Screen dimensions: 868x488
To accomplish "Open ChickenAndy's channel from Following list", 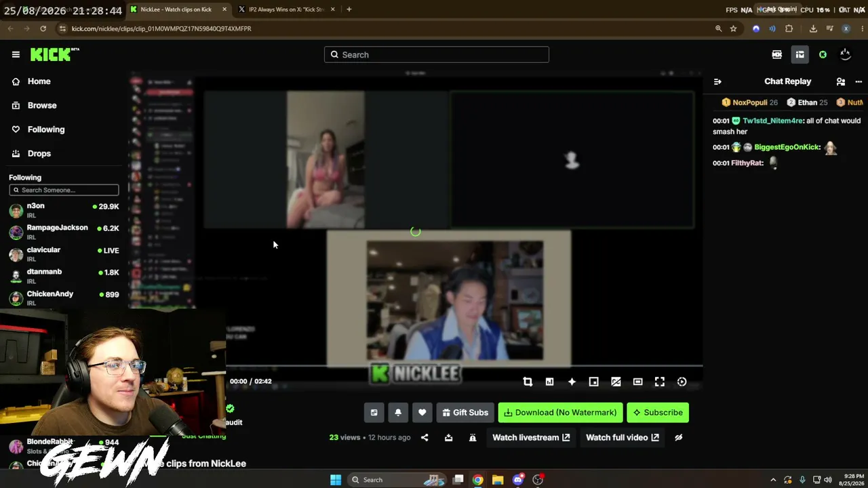I will click(64, 298).
